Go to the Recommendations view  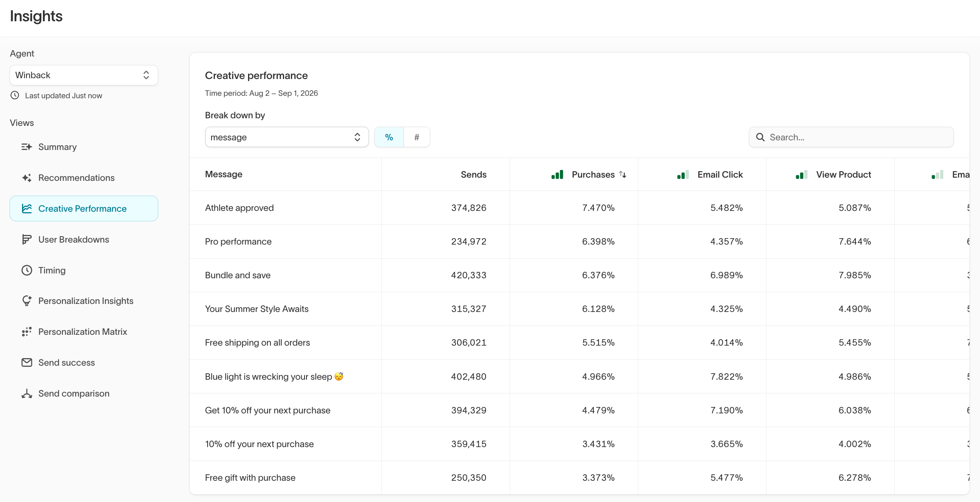tap(84, 178)
